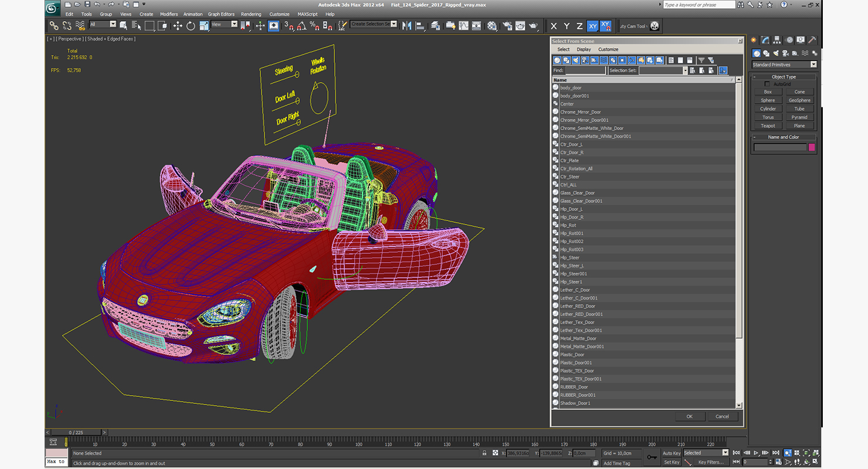
Task: Open Selection Set dropdown in dialog
Action: 663,70
